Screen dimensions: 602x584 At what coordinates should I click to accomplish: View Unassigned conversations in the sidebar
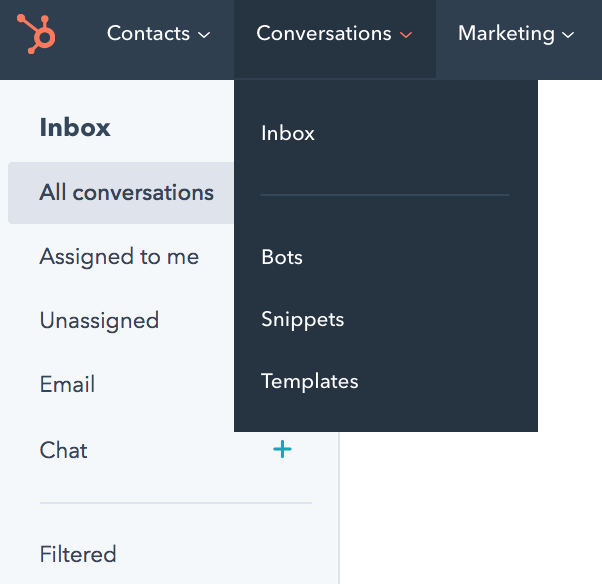pyautogui.click(x=99, y=321)
